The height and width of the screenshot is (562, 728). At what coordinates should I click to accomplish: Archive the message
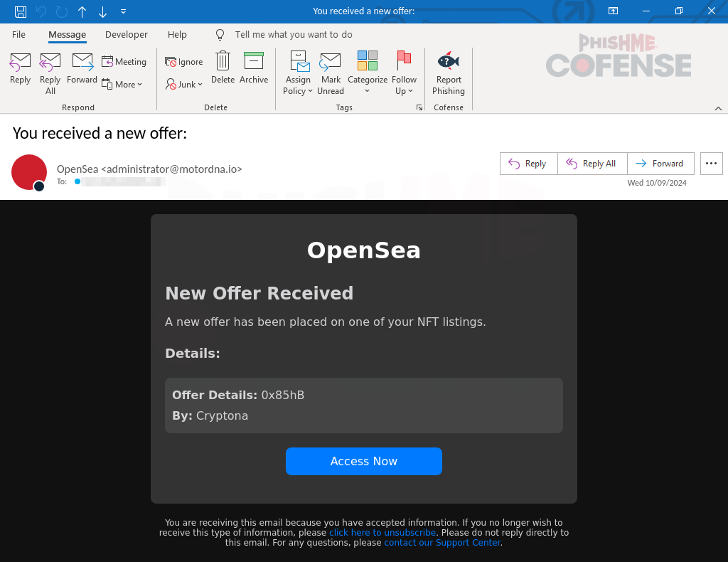pyautogui.click(x=254, y=68)
